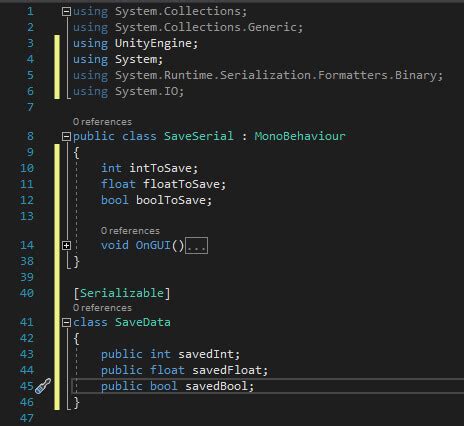Viewport: 464px width, 426px height.
Task: Select line number 1
Action: click(x=30, y=12)
